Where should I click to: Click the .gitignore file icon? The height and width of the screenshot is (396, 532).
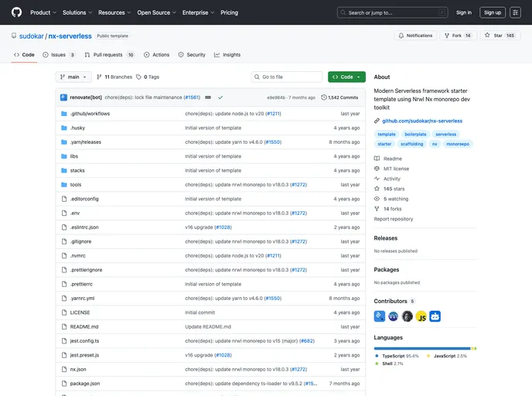63,241
